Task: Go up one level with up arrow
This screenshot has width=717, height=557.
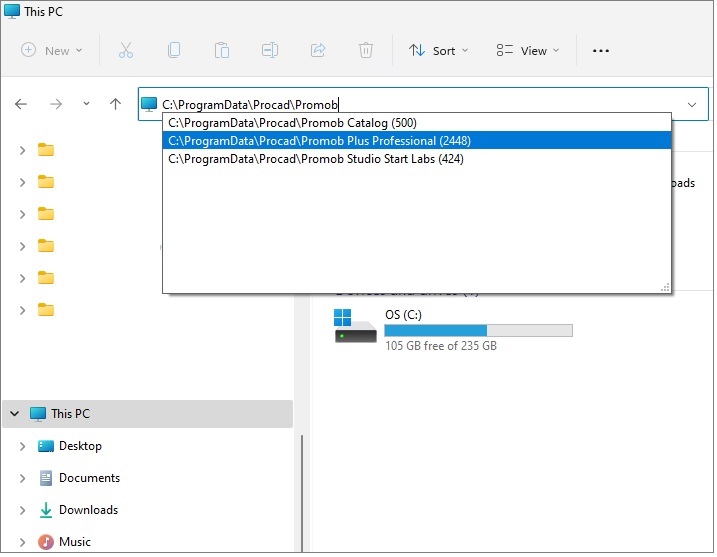Action: point(115,104)
